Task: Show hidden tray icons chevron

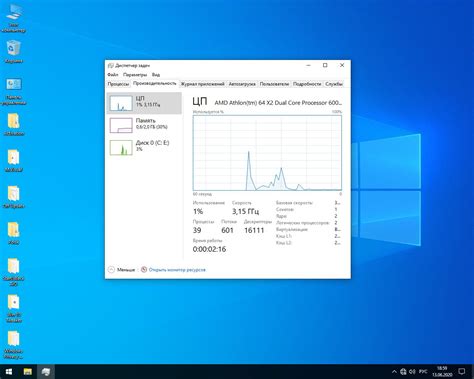Action: click(x=394, y=371)
